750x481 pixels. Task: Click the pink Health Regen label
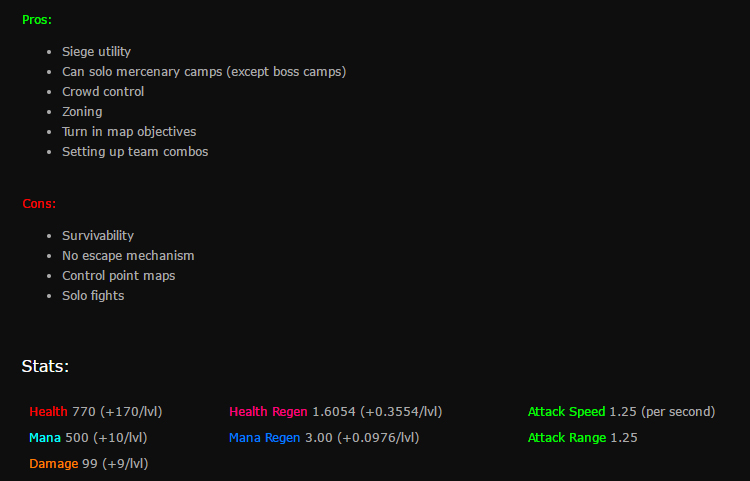tap(268, 412)
